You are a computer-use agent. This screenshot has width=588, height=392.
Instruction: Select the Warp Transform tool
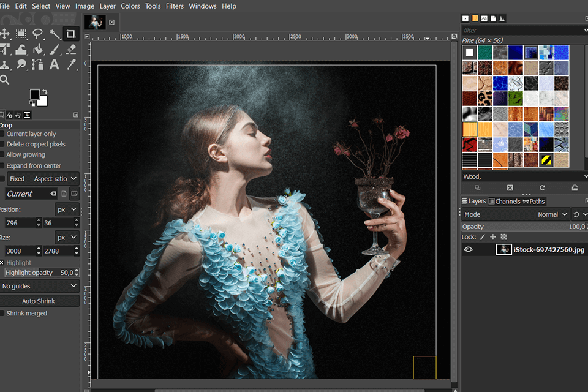pos(21,50)
